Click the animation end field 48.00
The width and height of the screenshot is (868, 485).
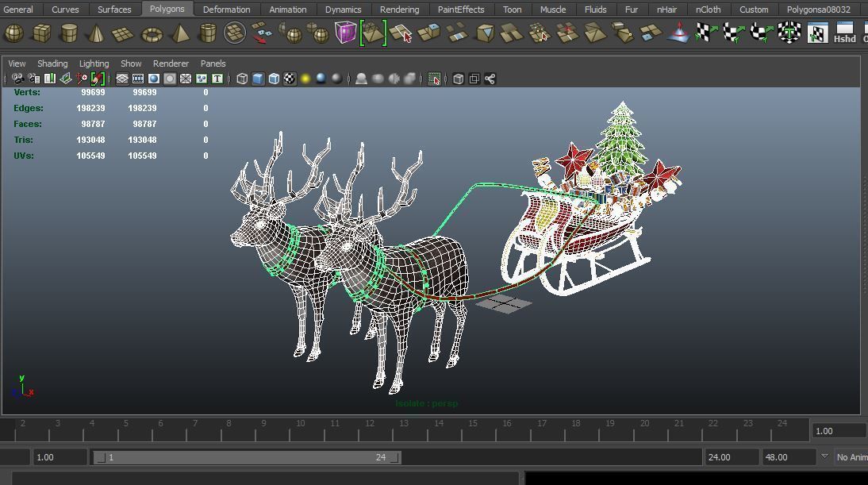[789, 457]
